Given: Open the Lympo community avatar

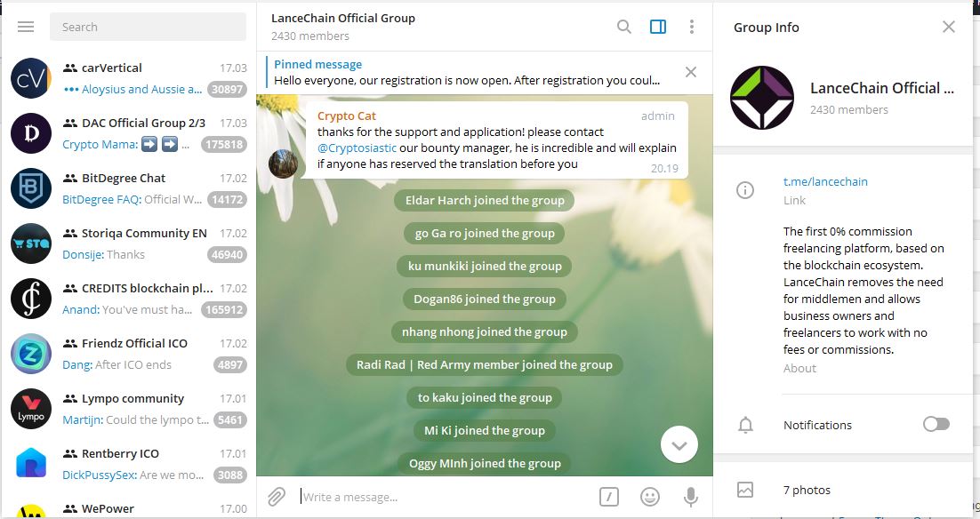Looking at the screenshot, I should click(31, 409).
